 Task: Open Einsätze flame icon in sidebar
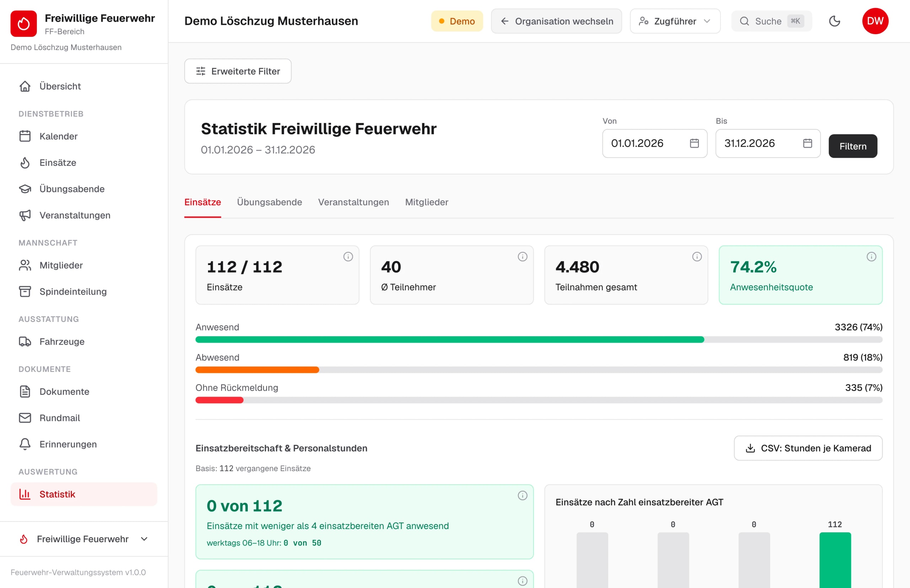(25, 163)
